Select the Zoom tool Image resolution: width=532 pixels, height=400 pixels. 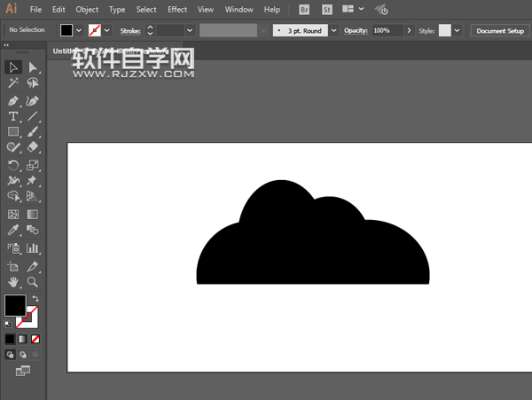coord(33,282)
